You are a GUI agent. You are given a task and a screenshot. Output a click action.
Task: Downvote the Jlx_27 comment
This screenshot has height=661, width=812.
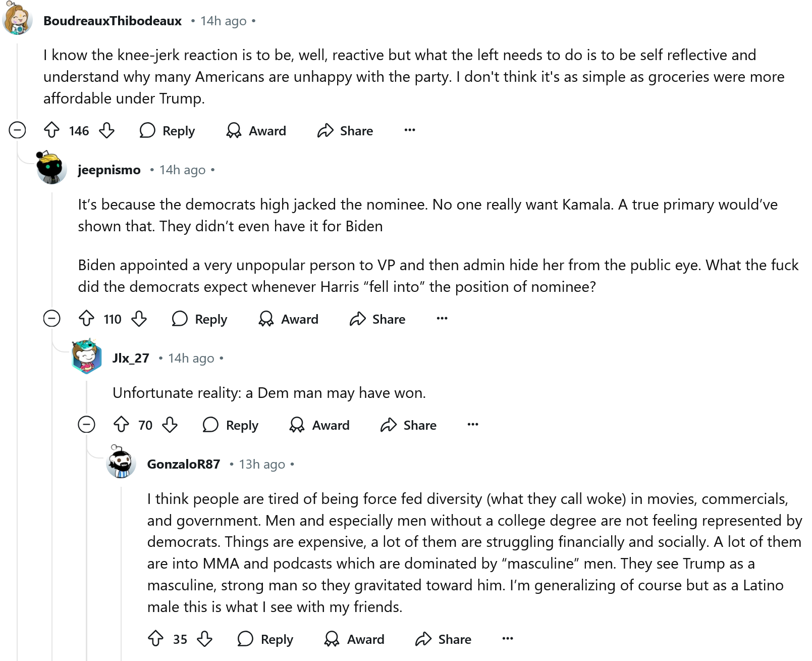coord(170,425)
